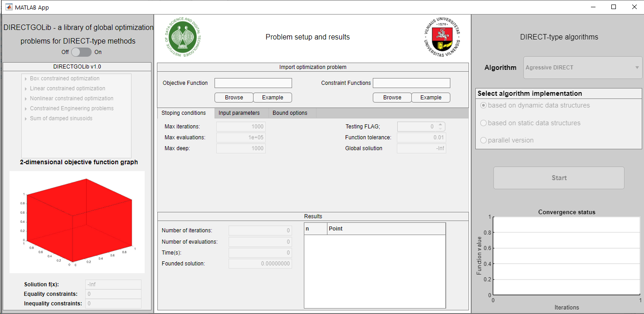Maximize the MATLAB App window

614,7
